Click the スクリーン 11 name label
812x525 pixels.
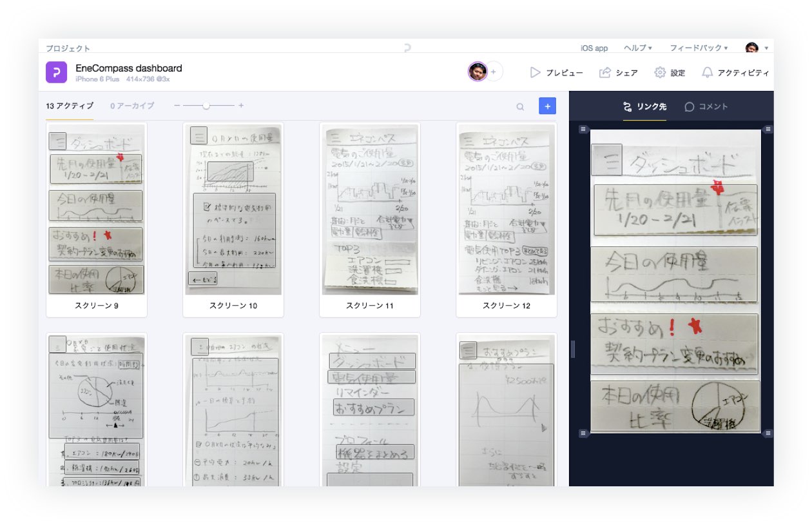coord(370,306)
